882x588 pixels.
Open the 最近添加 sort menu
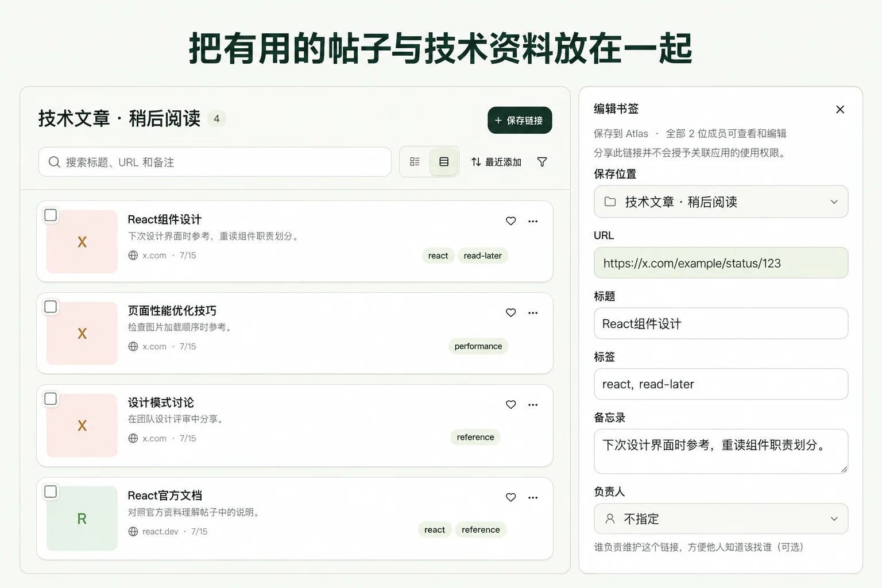496,162
